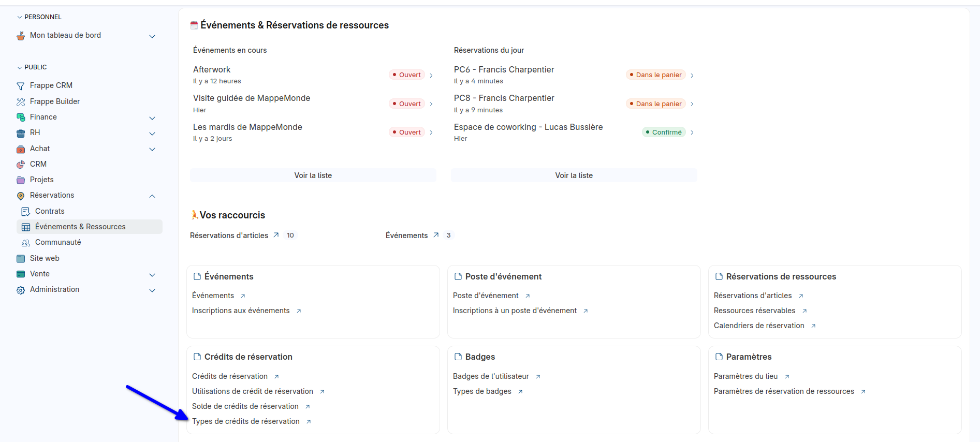Viewport: 980px width, 442px height.
Task: Open PC8 - Francis Charpentier reservation
Action: point(574,104)
